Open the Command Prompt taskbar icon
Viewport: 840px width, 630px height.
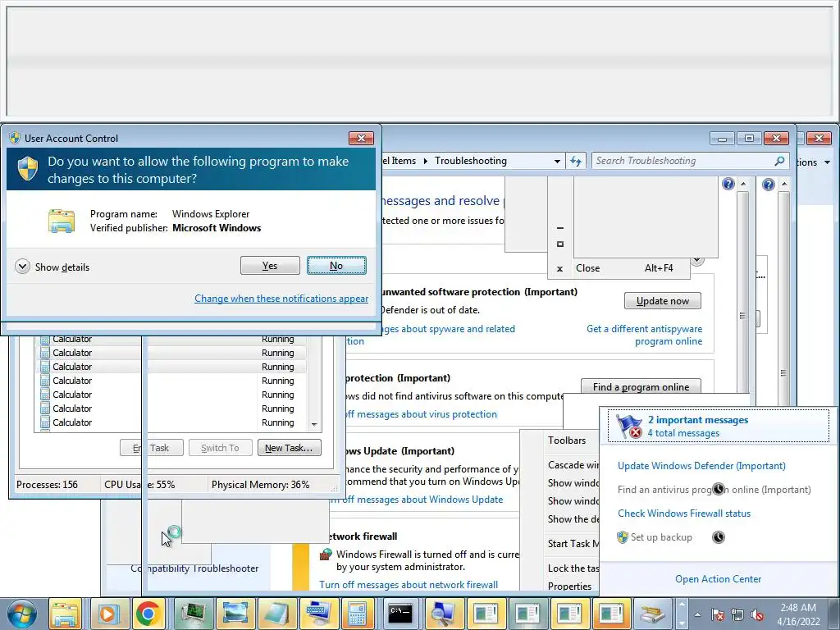click(400, 614)
